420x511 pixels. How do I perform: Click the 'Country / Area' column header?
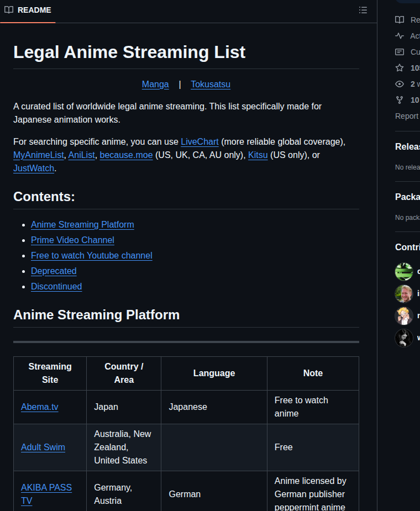point(124,373)
